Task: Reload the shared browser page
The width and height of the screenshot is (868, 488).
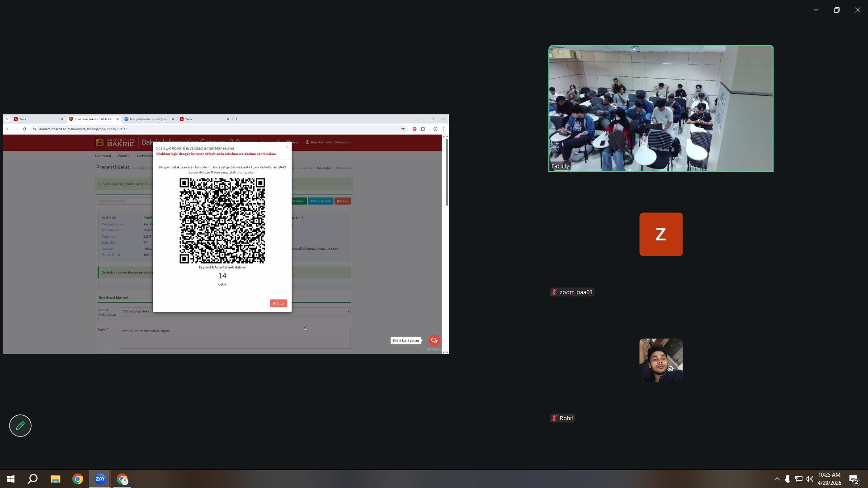Action: pos(24,129)
